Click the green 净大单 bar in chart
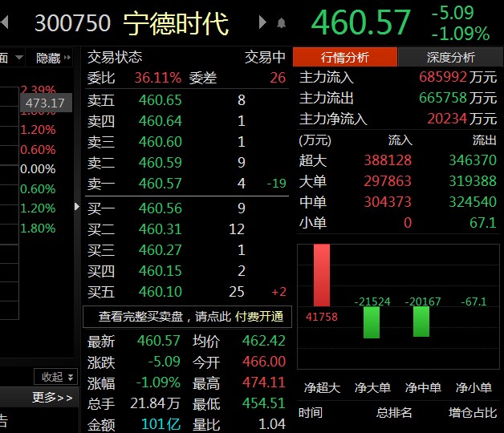 372,322
